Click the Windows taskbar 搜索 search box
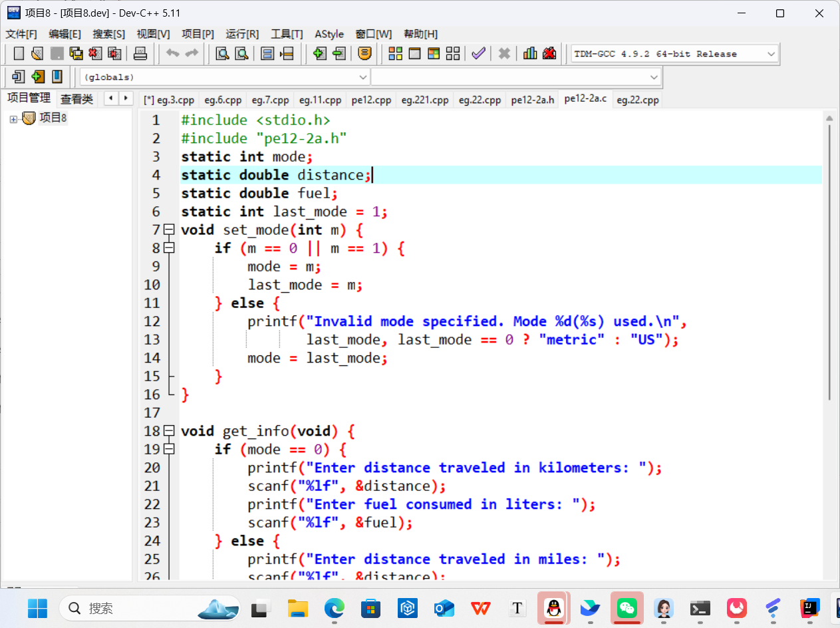This screenshot has width=840, height=628. (x=150, y=608)
